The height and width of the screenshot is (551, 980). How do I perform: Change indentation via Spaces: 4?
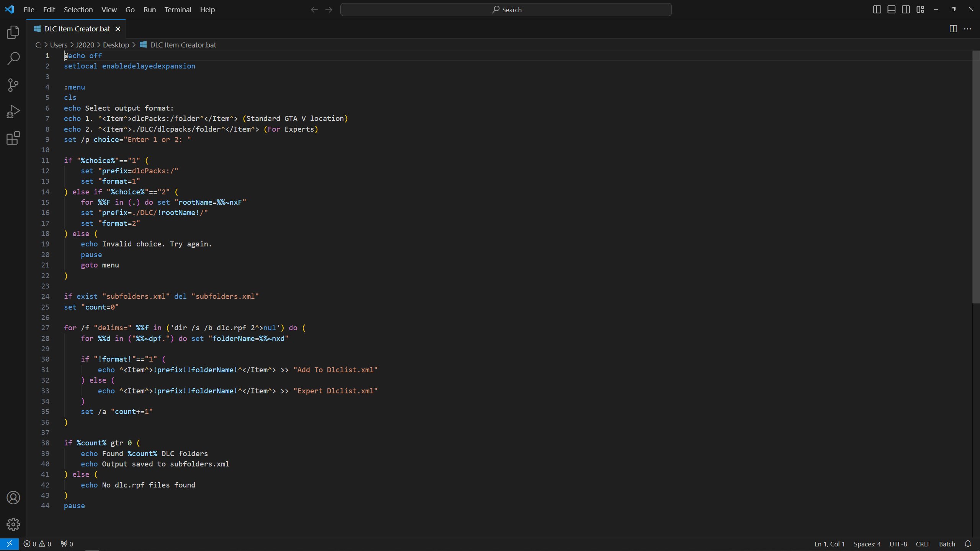click(867, 544)
